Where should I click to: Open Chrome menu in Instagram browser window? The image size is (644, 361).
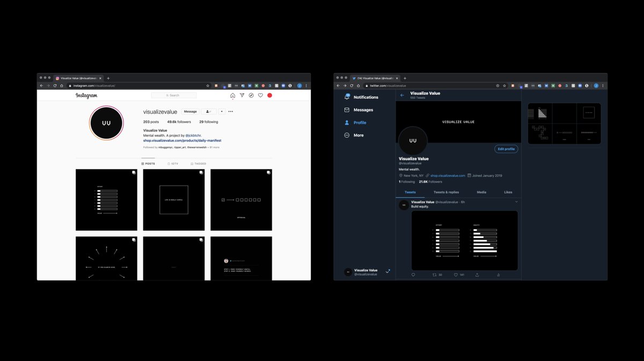(x=306, y=86)
